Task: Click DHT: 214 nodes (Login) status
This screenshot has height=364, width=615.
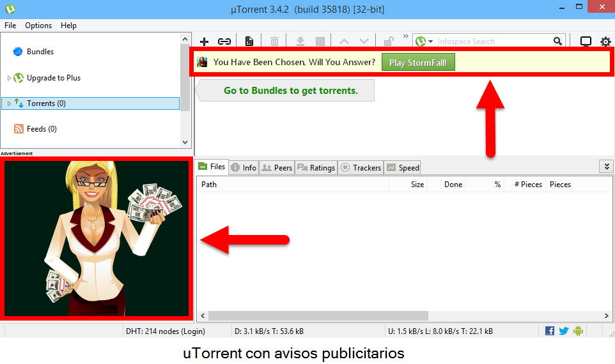Action: [x=165, y=331]
